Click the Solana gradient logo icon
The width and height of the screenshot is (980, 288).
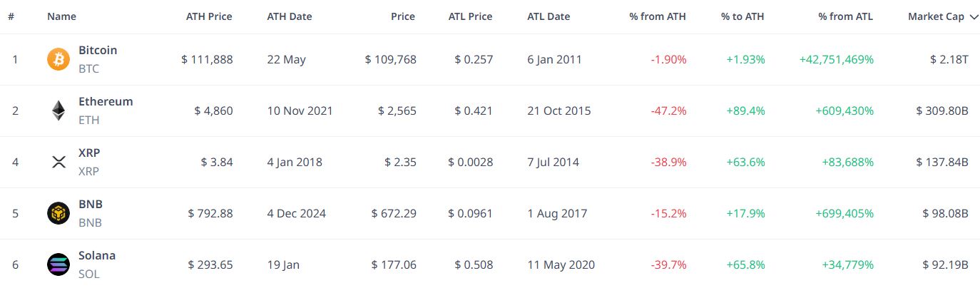pos(58,264)
